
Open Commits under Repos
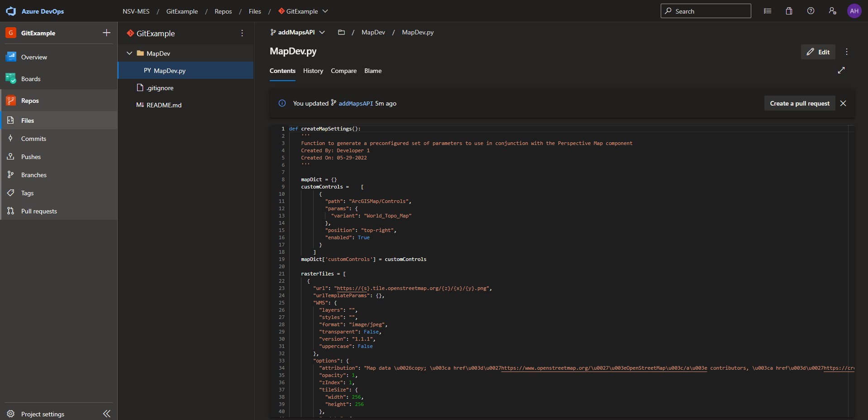pyautogui.click(x=59, y=139)
